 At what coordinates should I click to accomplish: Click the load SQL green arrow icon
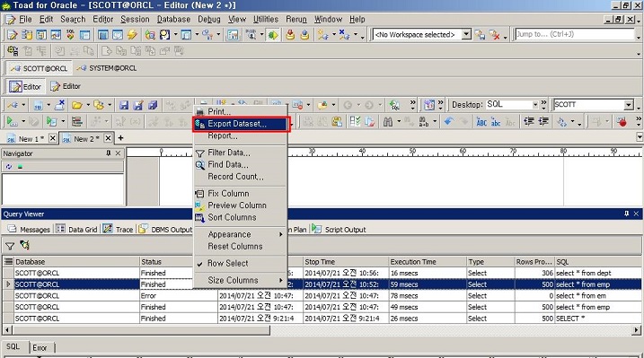[394, 105]
